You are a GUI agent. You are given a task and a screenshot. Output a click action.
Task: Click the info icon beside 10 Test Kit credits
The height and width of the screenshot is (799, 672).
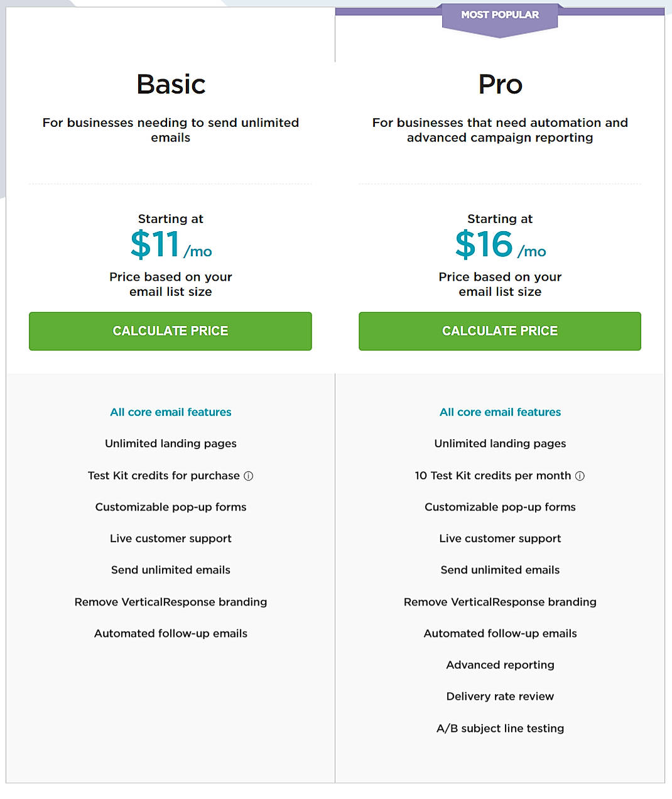pyautogui.click(x=580, y=476)
